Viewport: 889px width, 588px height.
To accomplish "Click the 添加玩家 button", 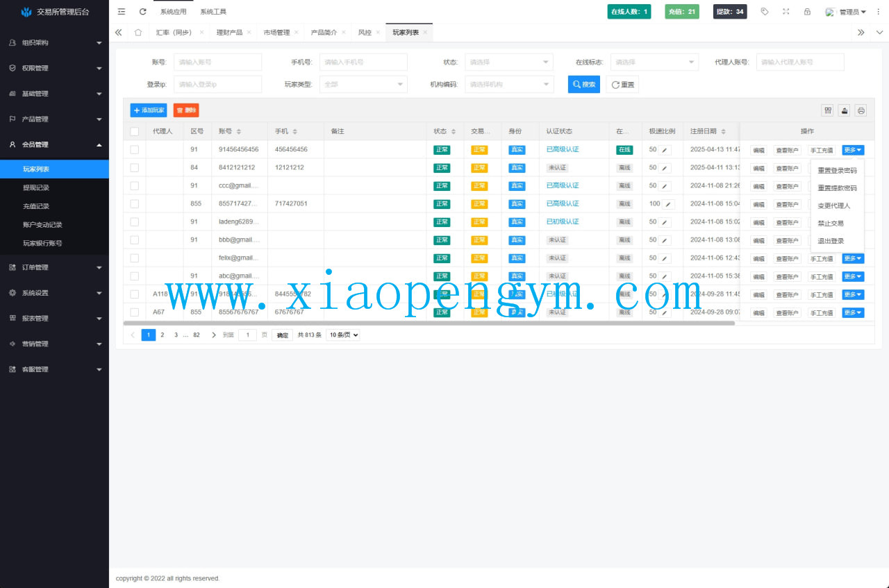I will pyautogui.click(x=149, y=110).
